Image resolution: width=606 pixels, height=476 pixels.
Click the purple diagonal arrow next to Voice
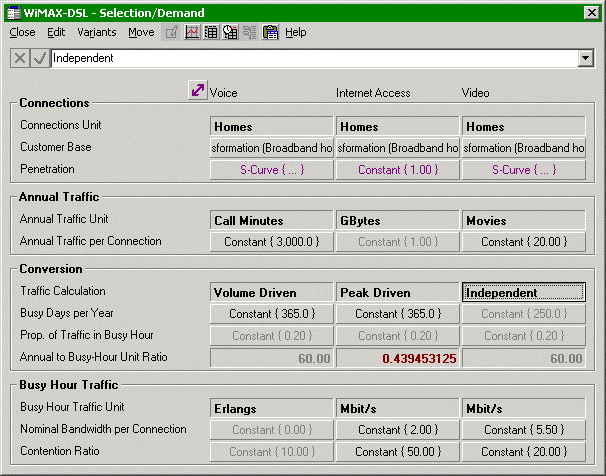coord(197,90)
